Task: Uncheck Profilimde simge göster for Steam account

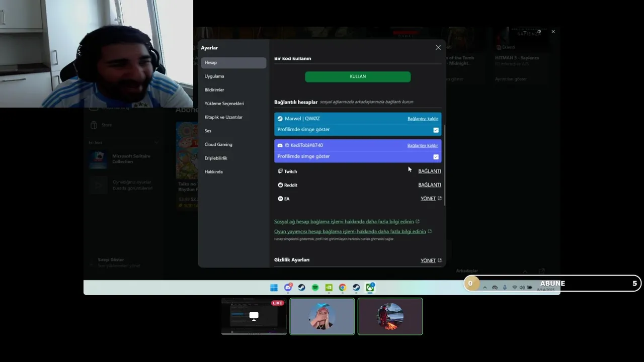Action: [x=436, y=130]
